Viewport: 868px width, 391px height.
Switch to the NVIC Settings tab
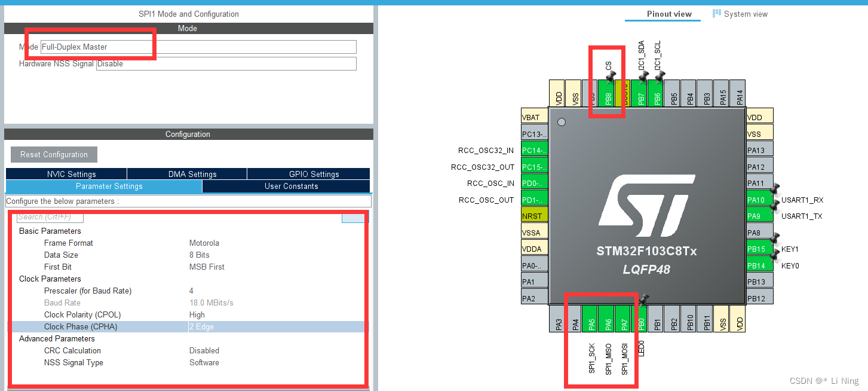click(x=66, y=174)
